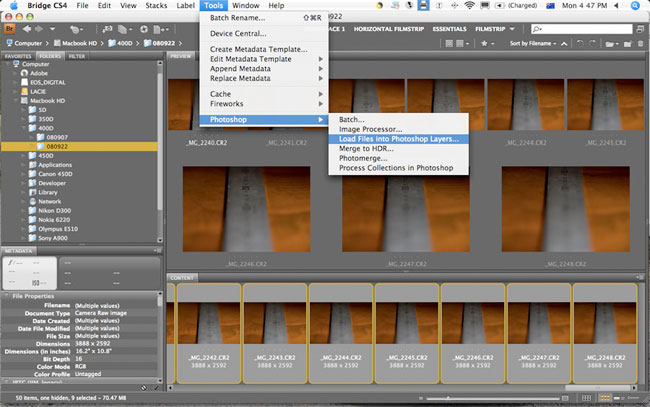650x407 pixels.
Task: Click the search input field
Action: click(582, 29)
